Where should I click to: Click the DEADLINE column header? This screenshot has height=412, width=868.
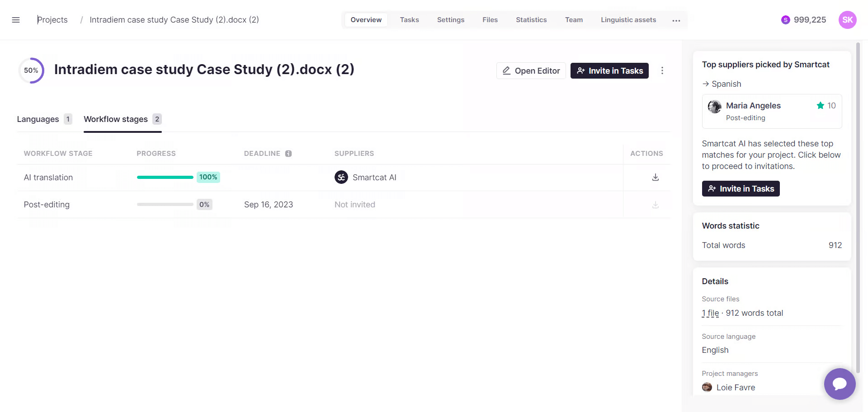[262, 154]
